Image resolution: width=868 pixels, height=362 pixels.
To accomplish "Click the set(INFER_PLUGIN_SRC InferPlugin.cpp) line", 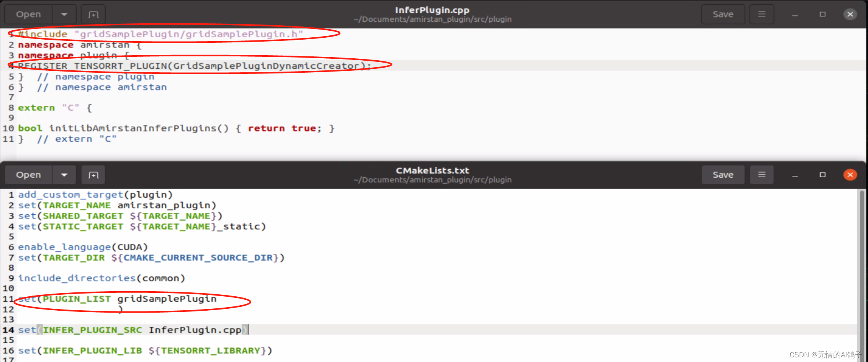I will point(133,330).
